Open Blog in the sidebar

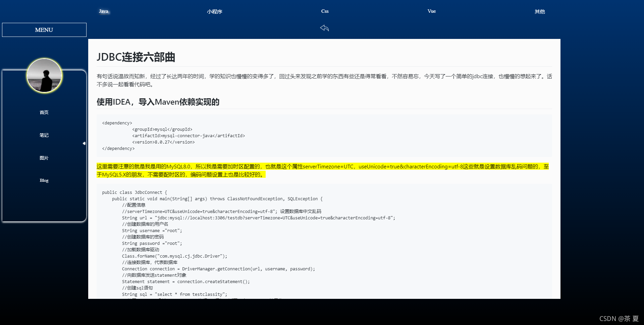tap(44, 180)
